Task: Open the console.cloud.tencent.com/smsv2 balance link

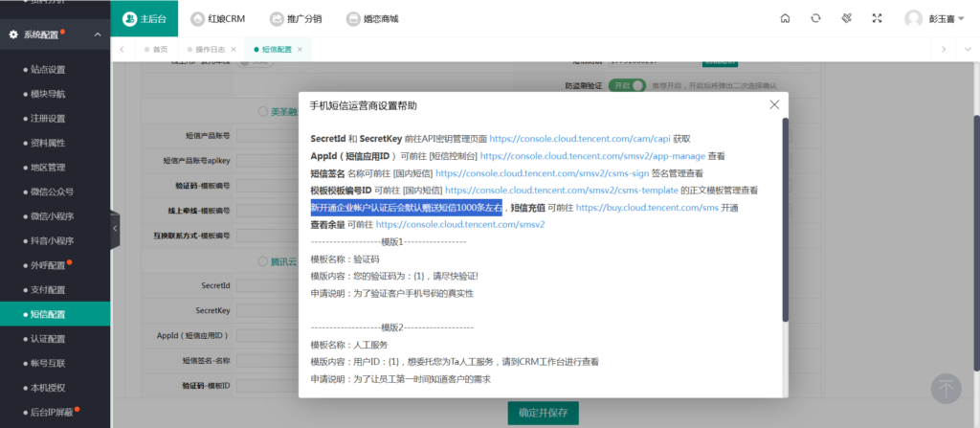Action: (x=460, y=224)
